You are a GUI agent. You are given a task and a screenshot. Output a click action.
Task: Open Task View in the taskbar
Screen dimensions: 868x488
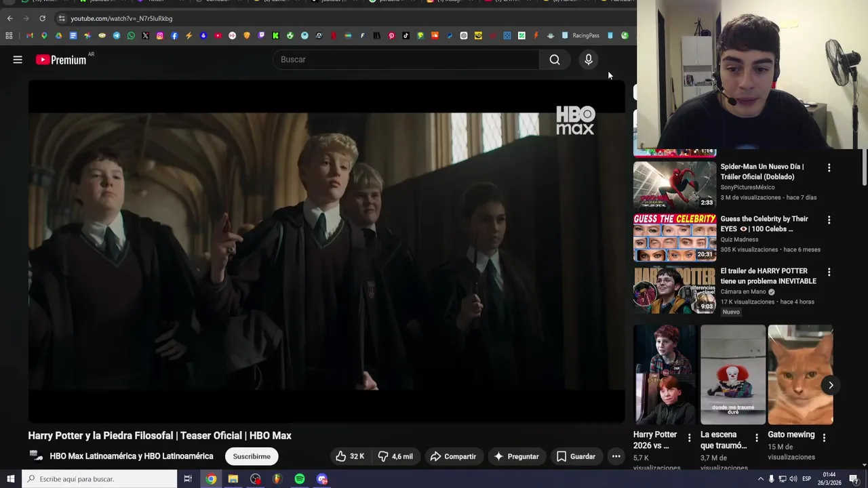tap(188, 479)
